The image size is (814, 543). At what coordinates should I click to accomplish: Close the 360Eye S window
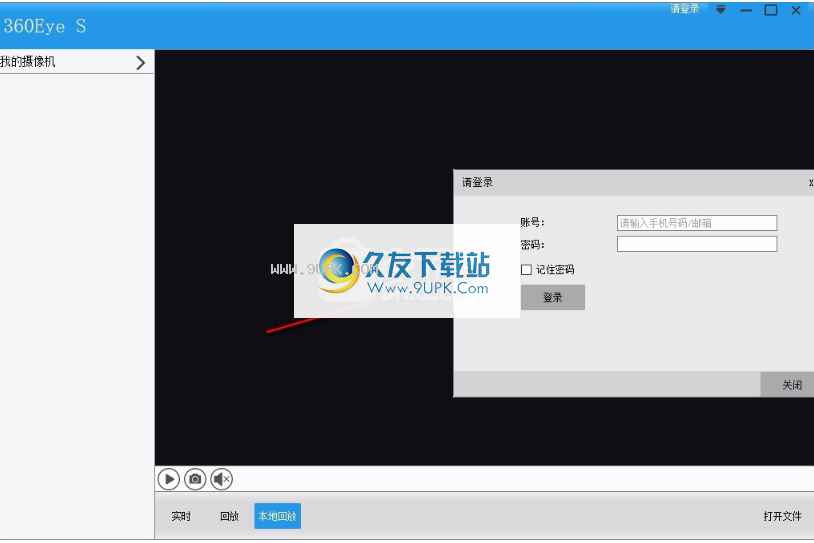pyautogui.click(x=796, y=10)
